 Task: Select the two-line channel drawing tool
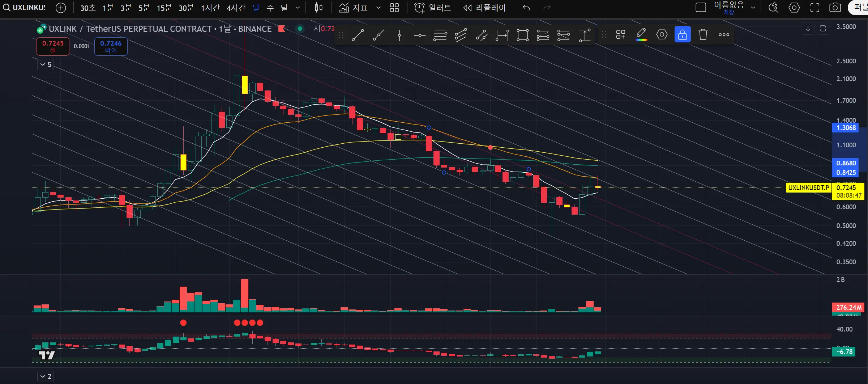point(482,35)
